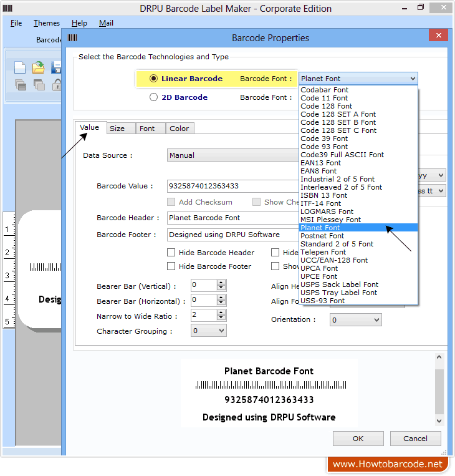455x476 pixels.
Task: Choose Postnet Font from the list
Action: [358, 236]
